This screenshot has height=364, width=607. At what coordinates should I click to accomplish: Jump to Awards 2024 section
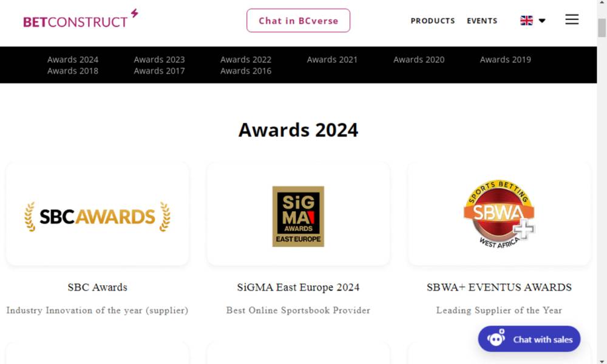73,59
